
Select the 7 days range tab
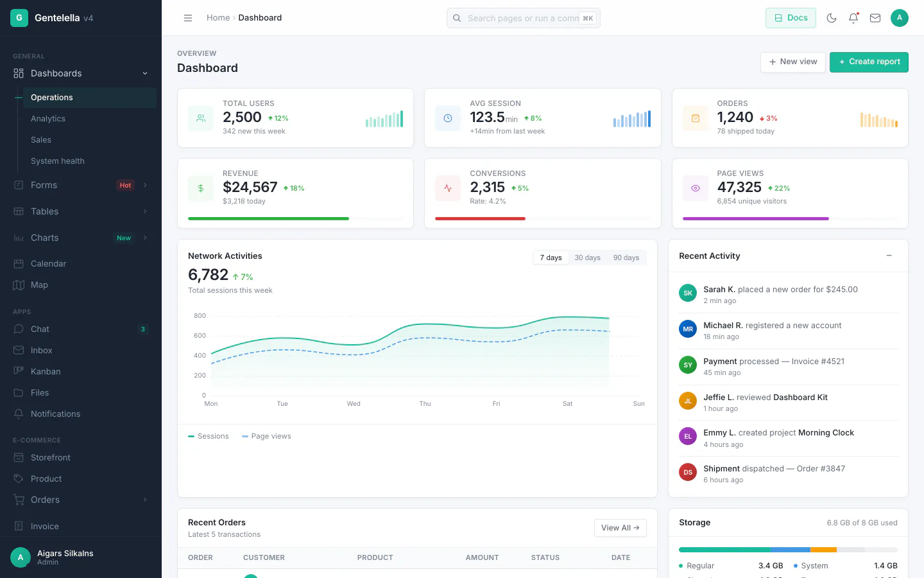tap(551, 258)
